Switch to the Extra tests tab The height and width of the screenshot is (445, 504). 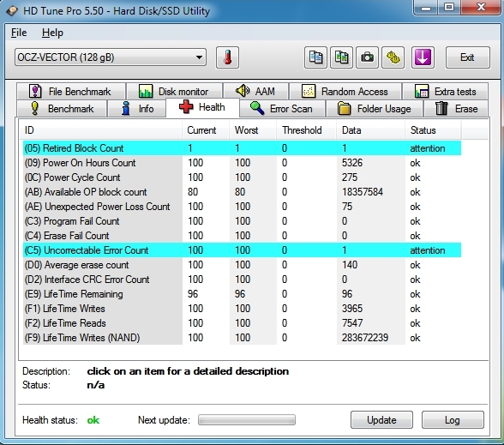445,91
